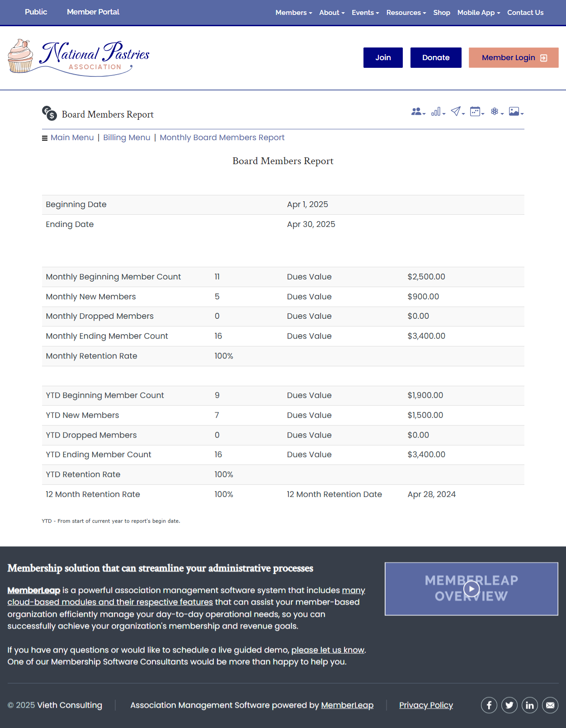Open the bar chart reports icon menu

[438, 112]
